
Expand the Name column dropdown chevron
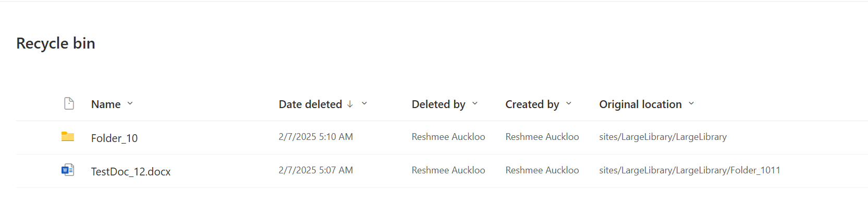pos(130,103)
